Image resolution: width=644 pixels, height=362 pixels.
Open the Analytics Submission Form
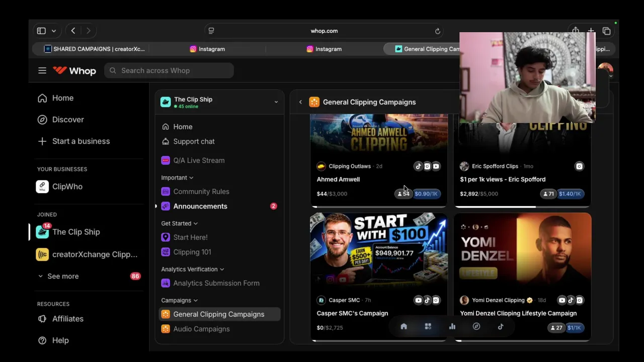click(x=210, y=283)
